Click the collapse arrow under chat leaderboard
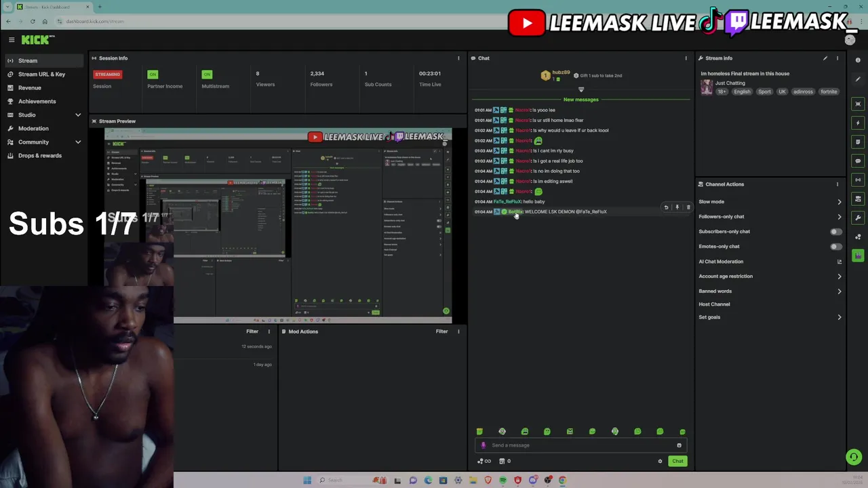This screenshot has height=488, width=868. 581,89
